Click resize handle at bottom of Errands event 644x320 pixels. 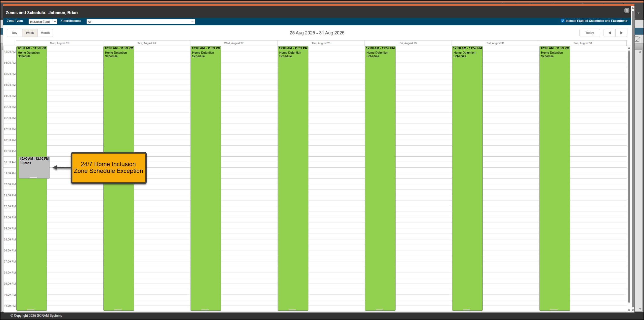tap(33, 177)
